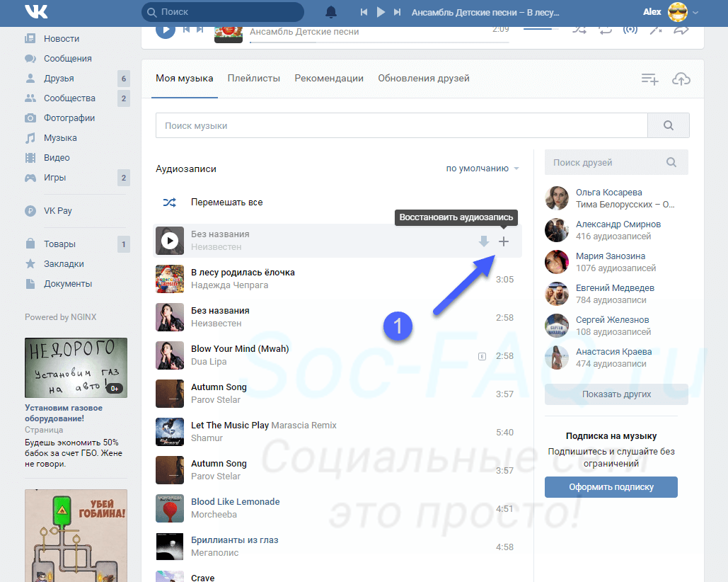Open Сообщения in the left sidebar
Viewport: 728px width, 582px height.
tap(67, 59)
